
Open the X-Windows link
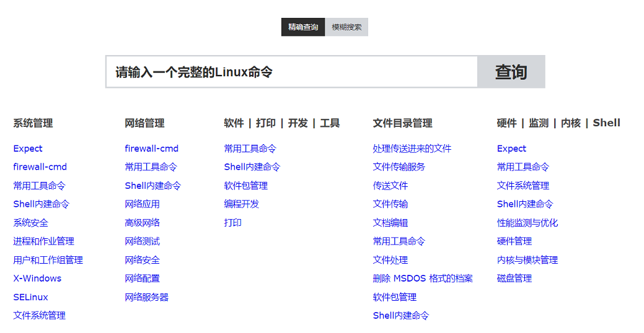coord(37,279)
